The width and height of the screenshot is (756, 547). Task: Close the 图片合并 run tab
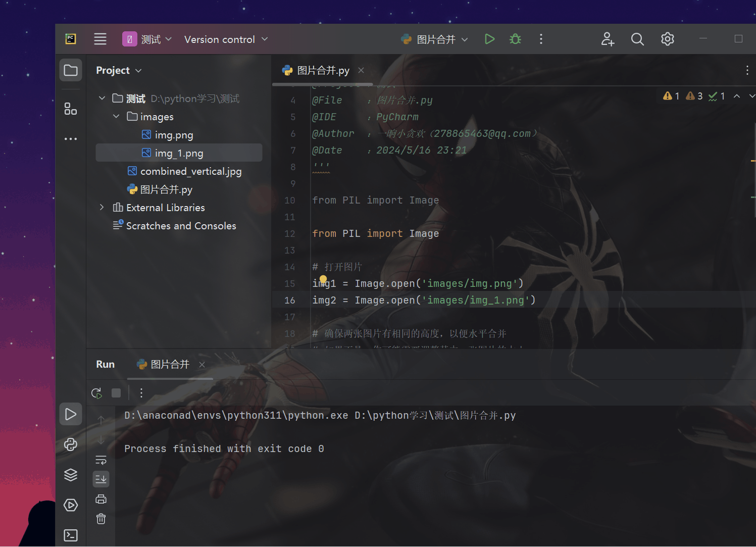click(202, 364)
